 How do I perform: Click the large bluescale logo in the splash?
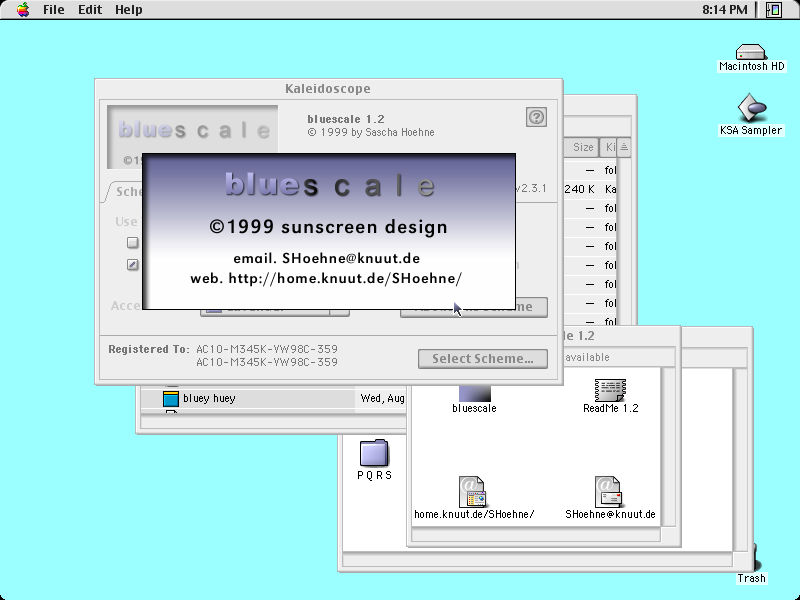330,185
